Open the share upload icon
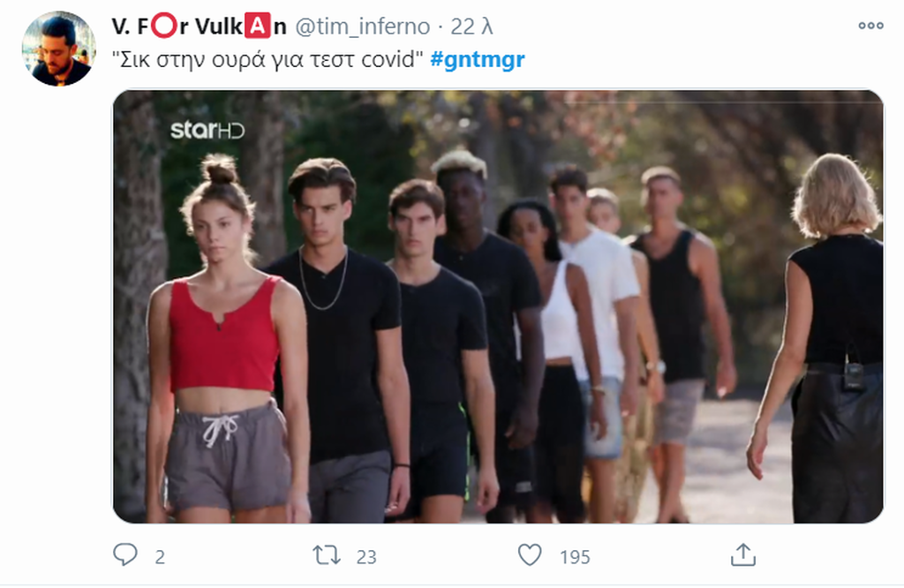 coord(743,554)
